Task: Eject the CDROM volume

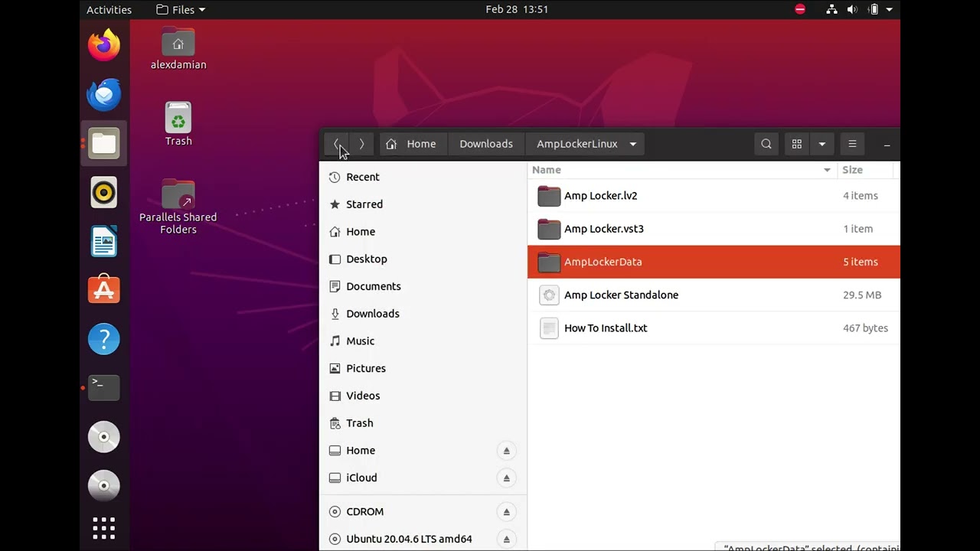Action: point(506,512)
